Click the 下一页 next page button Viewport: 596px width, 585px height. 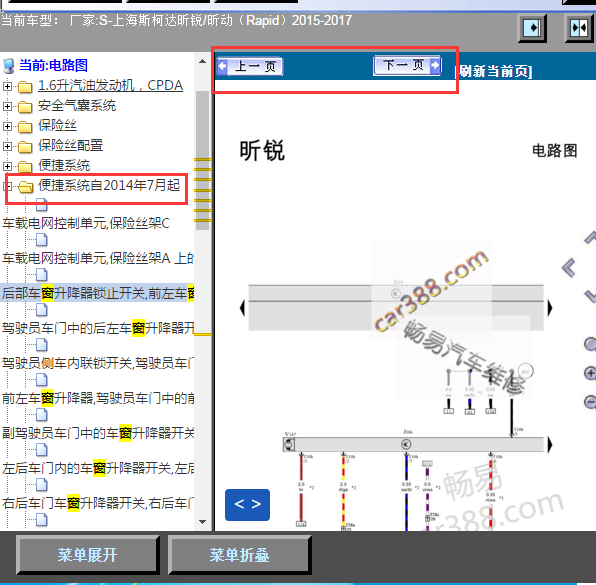(x=407, y=65)
